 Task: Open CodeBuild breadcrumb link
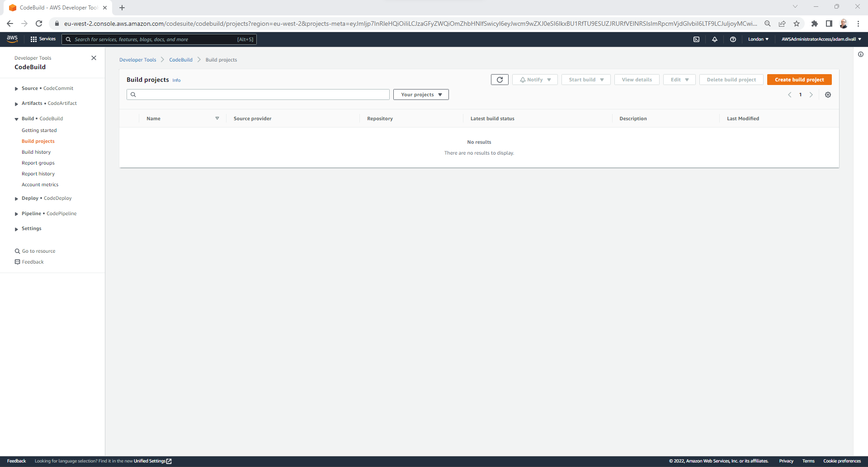click(x=181, y=60)
